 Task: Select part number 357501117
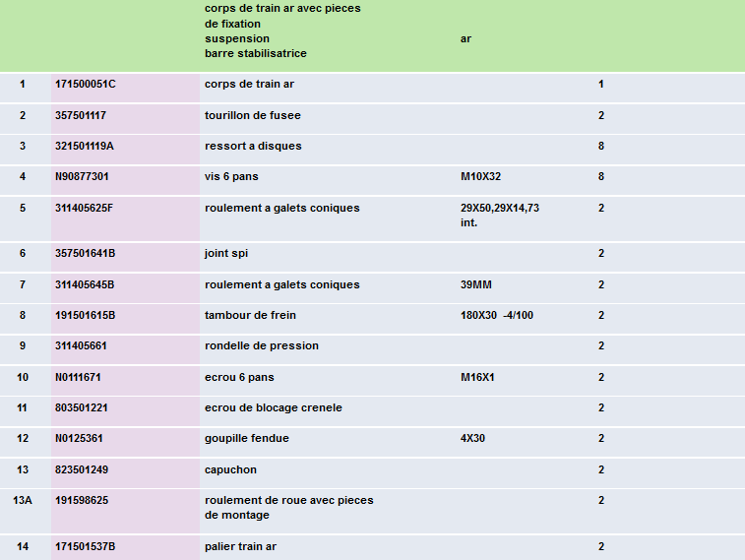pos(81,116)
